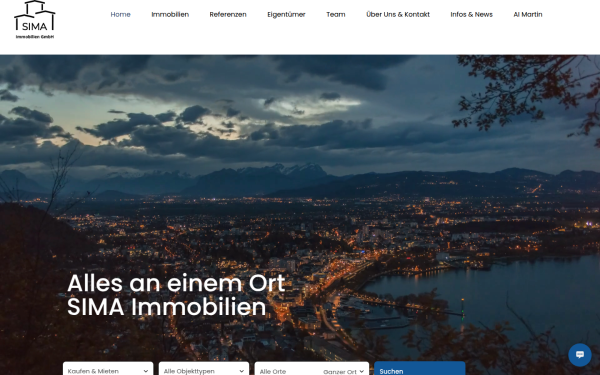This screenshot has width=600, height=375.
Task: Open the chat widget bubble
Action: click(580, 355)
